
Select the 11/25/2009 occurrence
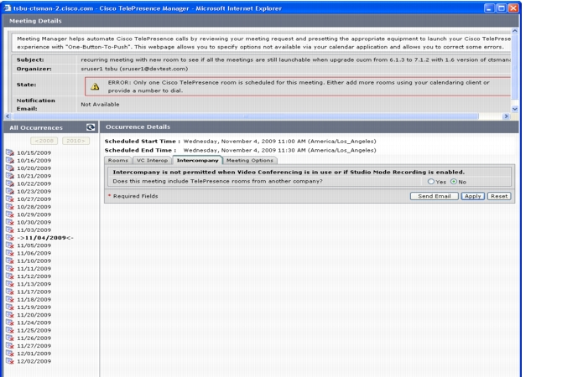click(34, 330)
